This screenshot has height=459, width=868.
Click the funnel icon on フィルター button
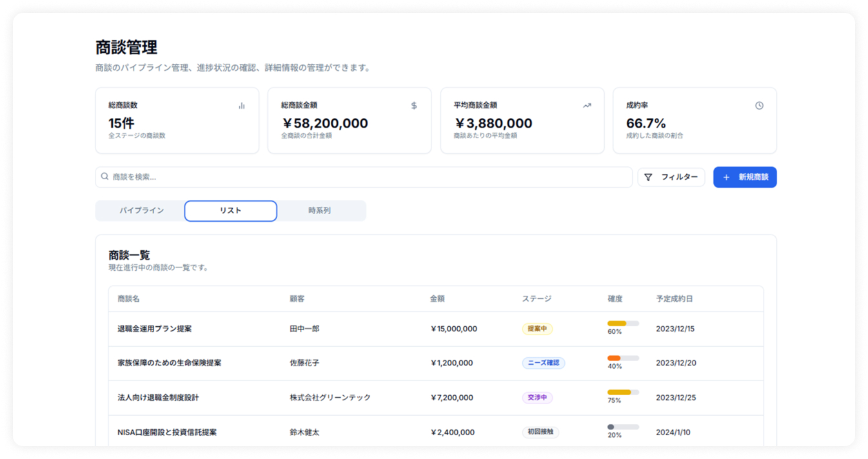click(x=648, y=177)
